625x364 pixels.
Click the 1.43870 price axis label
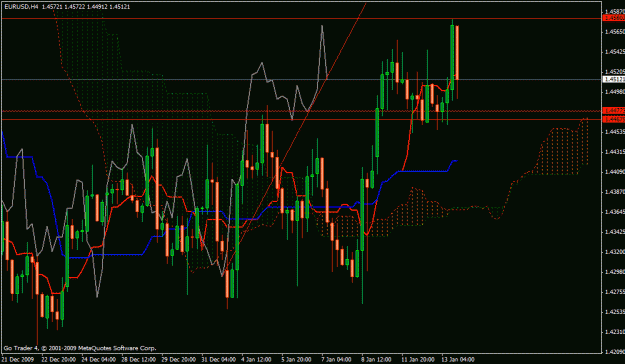[614, 192]
